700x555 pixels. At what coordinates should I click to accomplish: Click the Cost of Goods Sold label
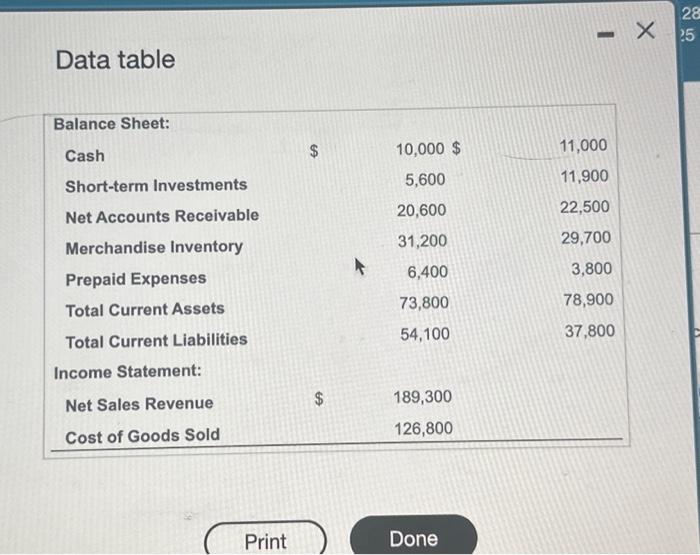click(142, 436)
